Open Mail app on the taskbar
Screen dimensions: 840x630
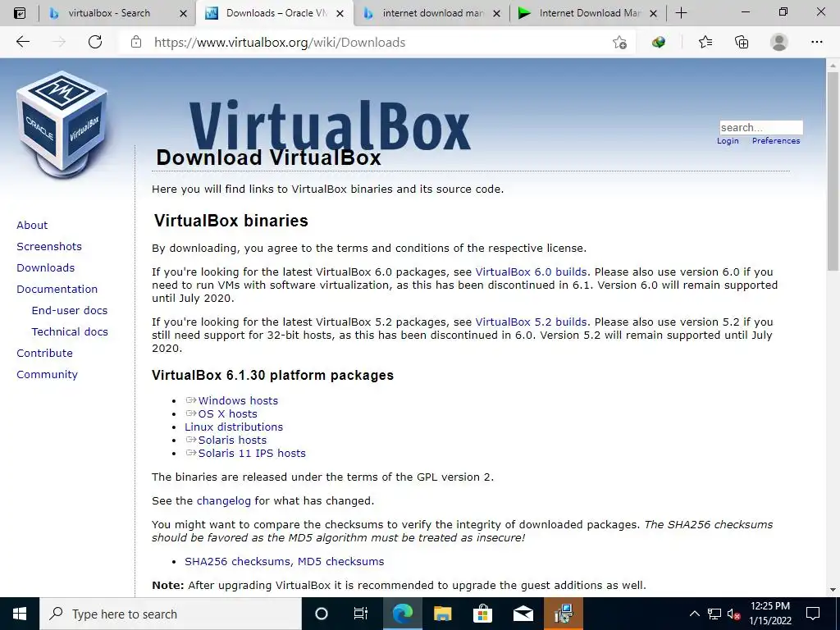(523, 614)
